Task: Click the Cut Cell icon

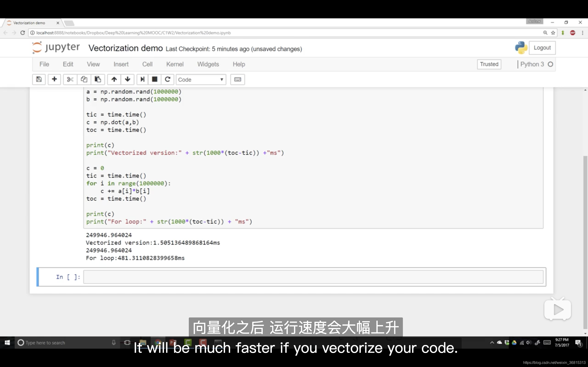Action: 70,80
